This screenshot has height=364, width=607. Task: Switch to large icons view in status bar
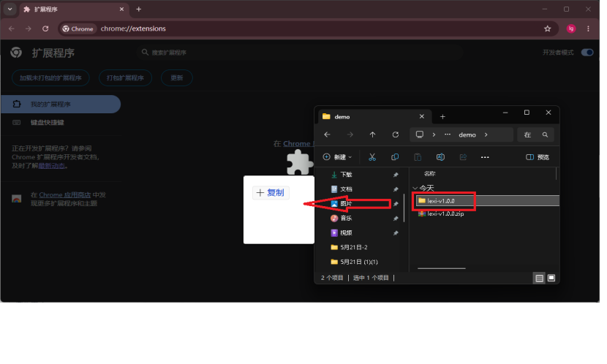(x=551, y=278)
